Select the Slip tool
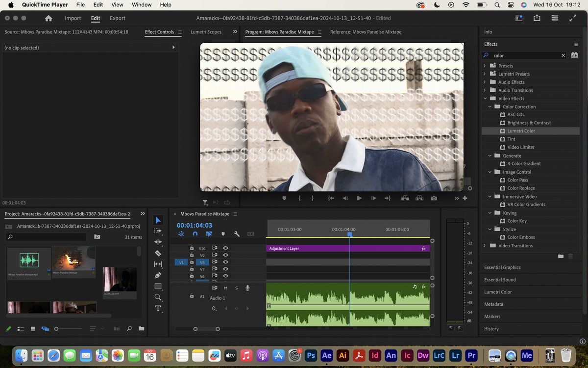Image resolution: width=588 pixels, height=368 pixels. click(158, 264)
